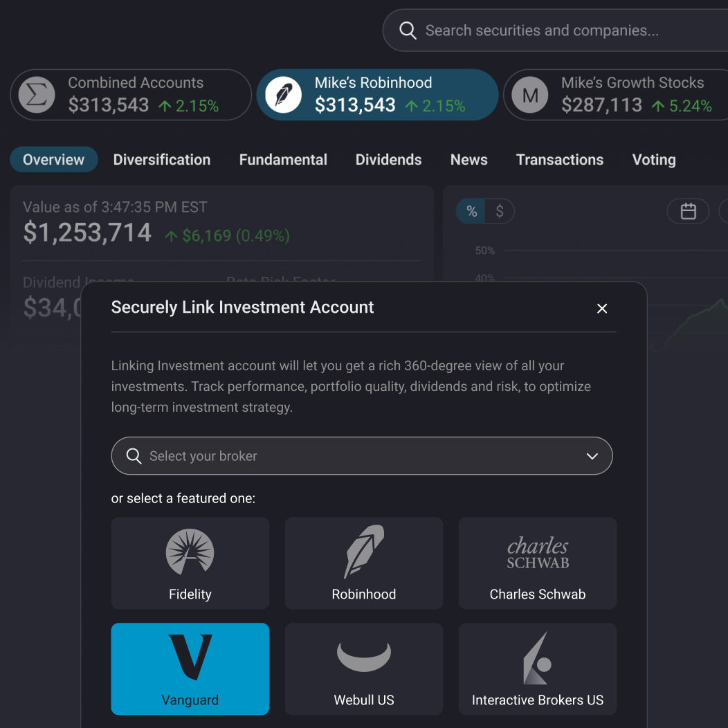
Task: Click the search magnifier in broker field
Action: pos(134,455)
